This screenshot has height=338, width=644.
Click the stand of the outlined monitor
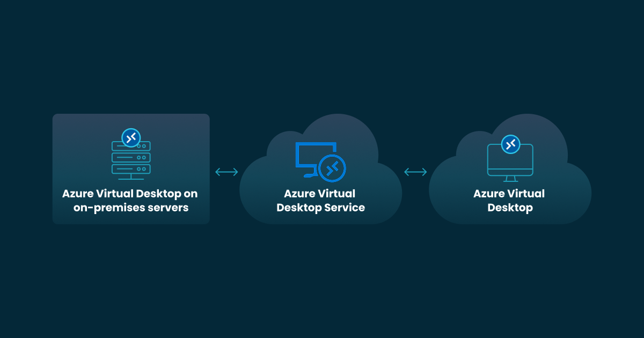[510, 179]
